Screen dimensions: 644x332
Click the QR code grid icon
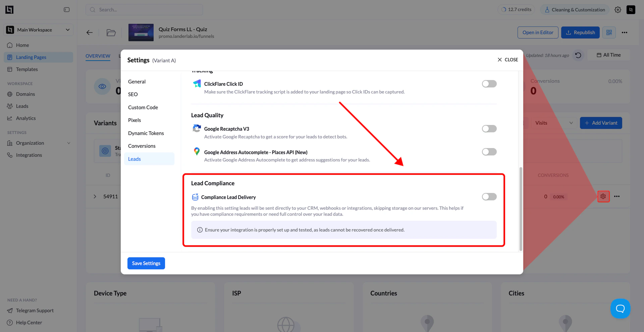click(x=609, y=32)
